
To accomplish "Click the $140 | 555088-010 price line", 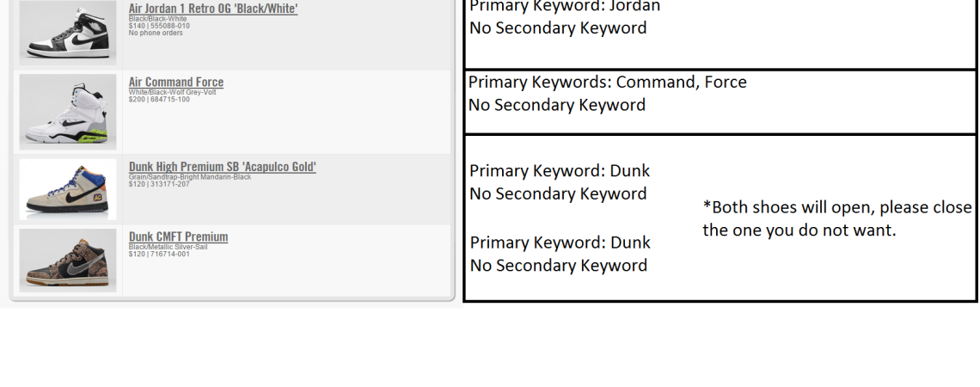I will click(x=159, y=26).
